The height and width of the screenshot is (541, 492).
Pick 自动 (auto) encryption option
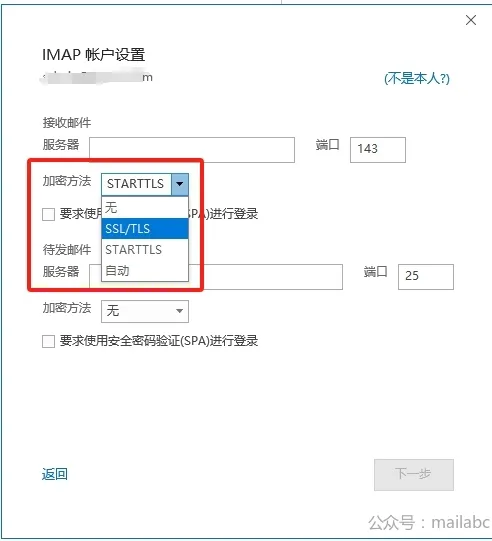(x=145, y=270)
